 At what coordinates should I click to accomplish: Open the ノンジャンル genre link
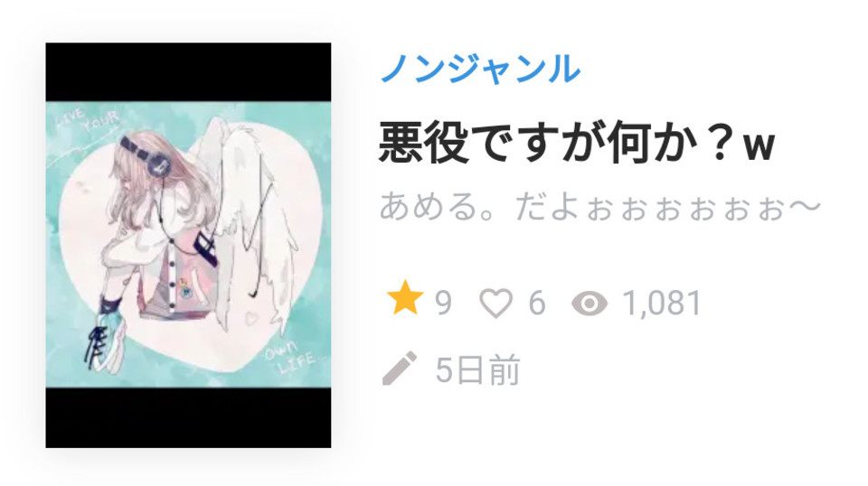(480, 69)
